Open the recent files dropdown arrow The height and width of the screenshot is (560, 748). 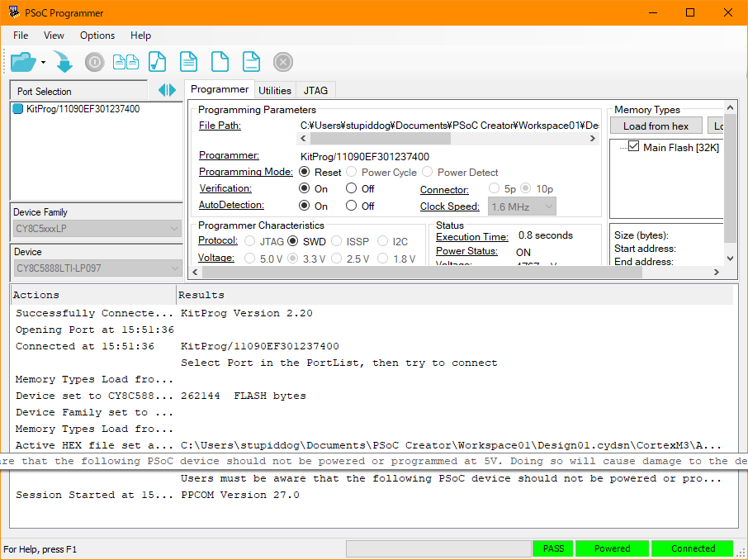coord(44,63)
